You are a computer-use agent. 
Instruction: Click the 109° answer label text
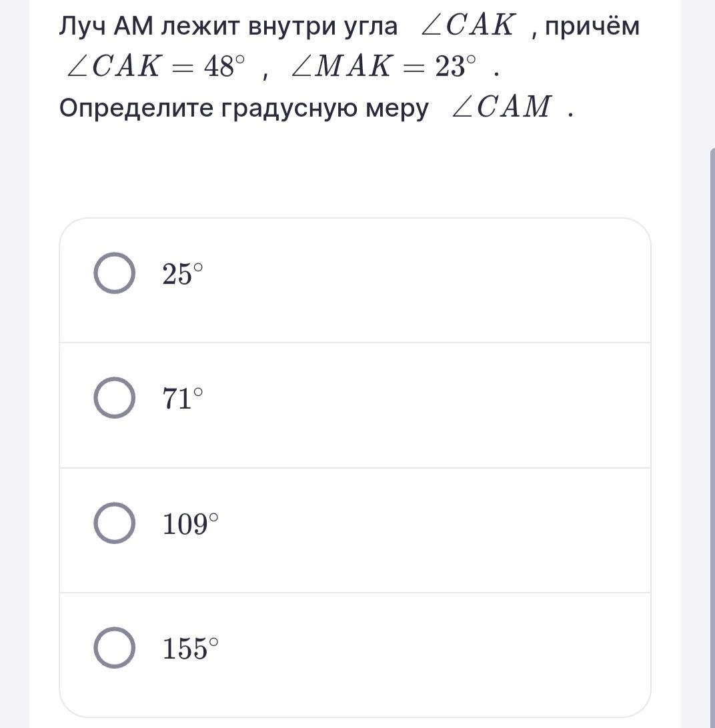pos(190,524)
